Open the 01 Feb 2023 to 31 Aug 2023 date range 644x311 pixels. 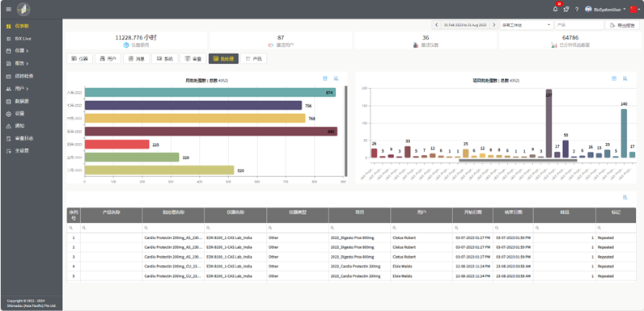(x=465, y=25)
